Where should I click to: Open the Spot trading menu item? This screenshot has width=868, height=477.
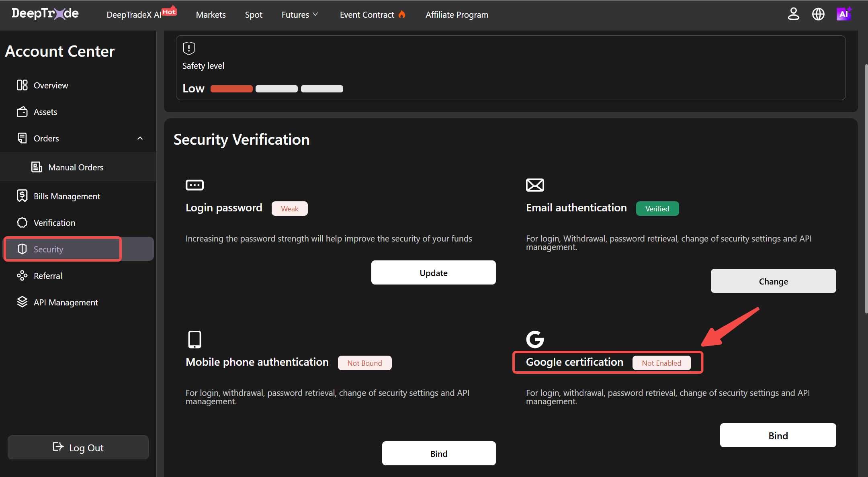pos(254,14)
